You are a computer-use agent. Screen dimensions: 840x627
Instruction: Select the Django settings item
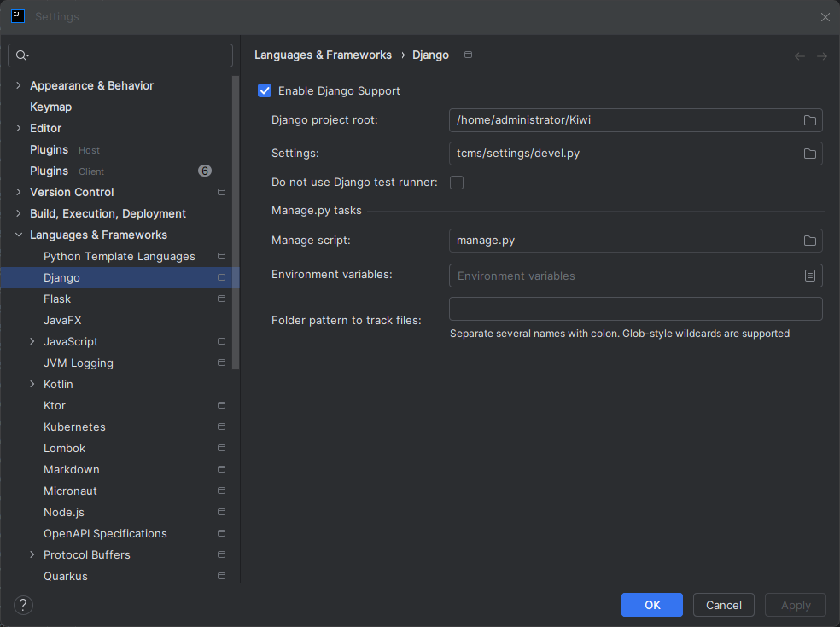click(120, 277)
